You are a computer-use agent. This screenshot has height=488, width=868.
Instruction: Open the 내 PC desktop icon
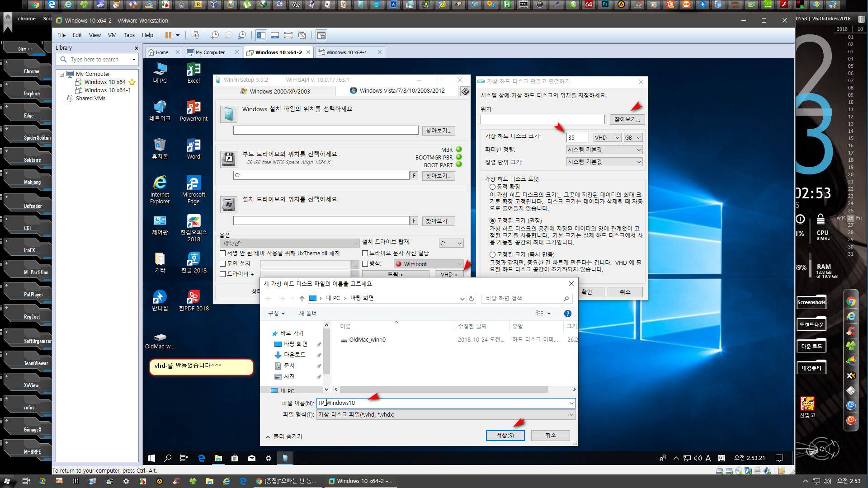160,72
